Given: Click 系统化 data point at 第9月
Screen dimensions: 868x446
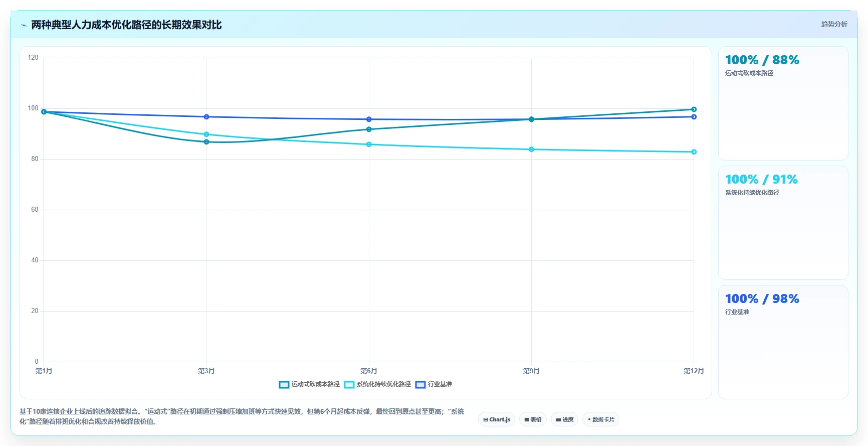Looking at the screenshot, I should 532,150.
